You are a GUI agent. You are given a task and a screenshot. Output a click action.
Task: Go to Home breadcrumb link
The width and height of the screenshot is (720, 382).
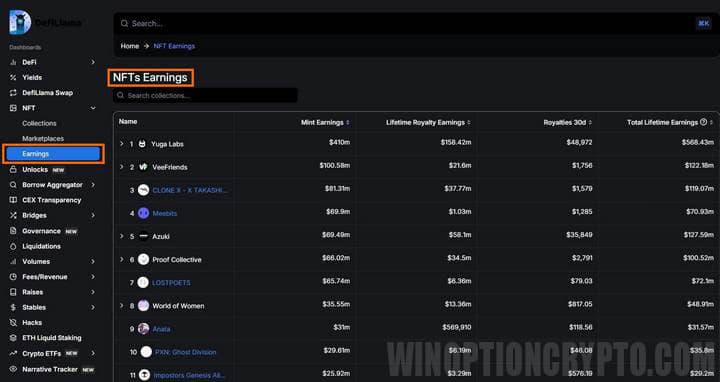click(x=130, y=46)
